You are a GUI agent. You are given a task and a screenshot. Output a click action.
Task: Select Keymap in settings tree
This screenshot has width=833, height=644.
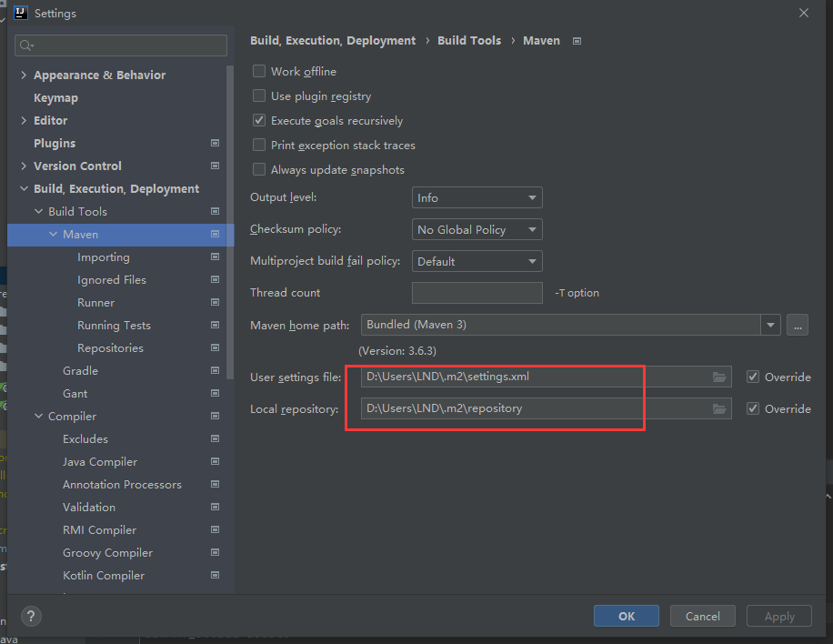pyautogui.click(x=55, y=97)
